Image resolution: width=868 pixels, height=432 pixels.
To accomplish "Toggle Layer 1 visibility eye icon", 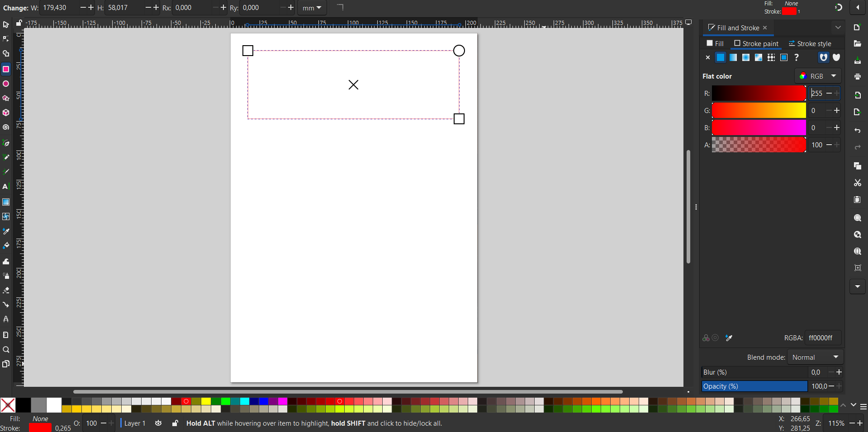I will coord(158,423).
